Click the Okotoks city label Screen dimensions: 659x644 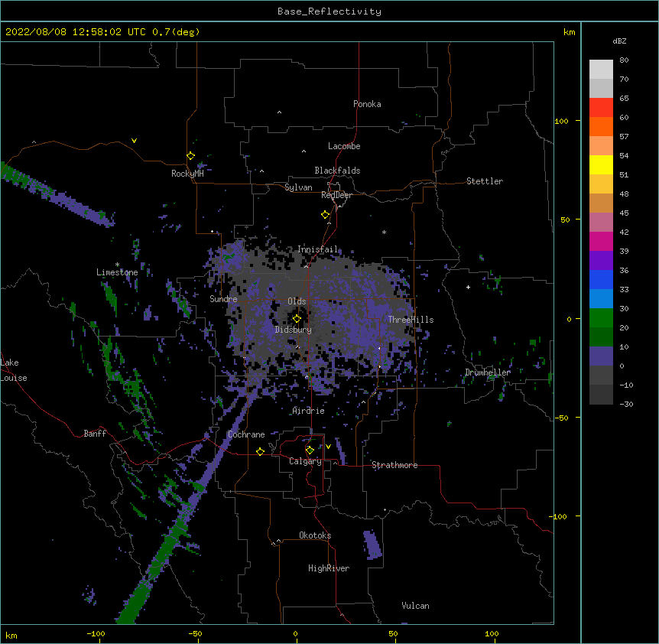pos(315,535)
